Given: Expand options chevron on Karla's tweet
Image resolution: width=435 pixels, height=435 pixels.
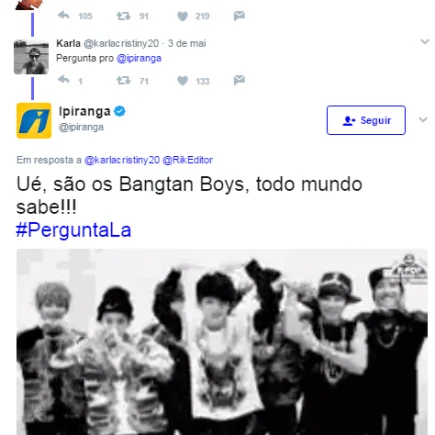Looking at the screenshot, I should click(x=424, y=42).
